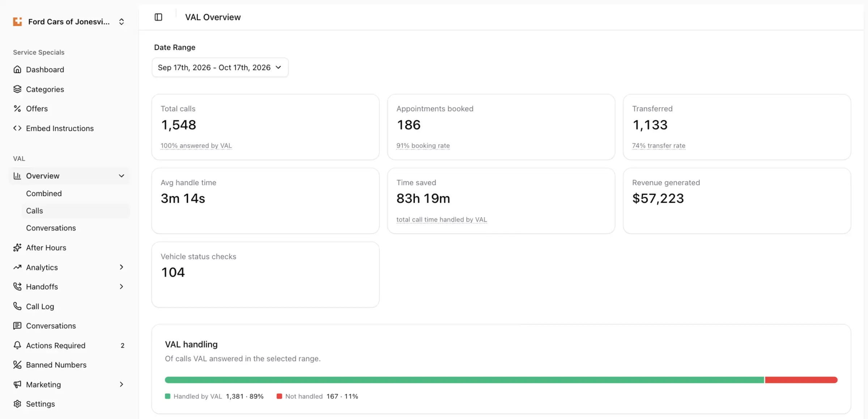The image size is (868, 419).
Task: Click the Overview bar chart icon
Action: point(17,176)
